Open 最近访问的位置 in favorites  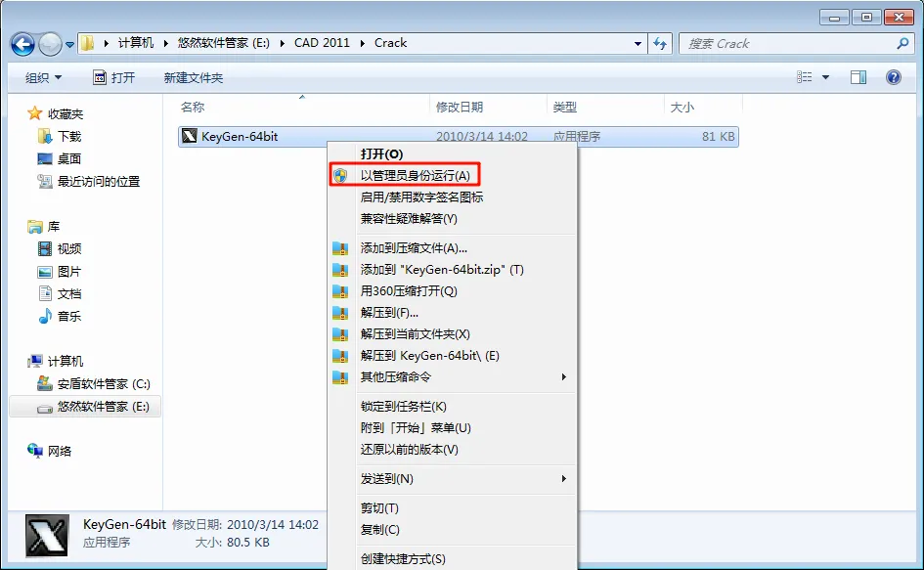(99, 181)
